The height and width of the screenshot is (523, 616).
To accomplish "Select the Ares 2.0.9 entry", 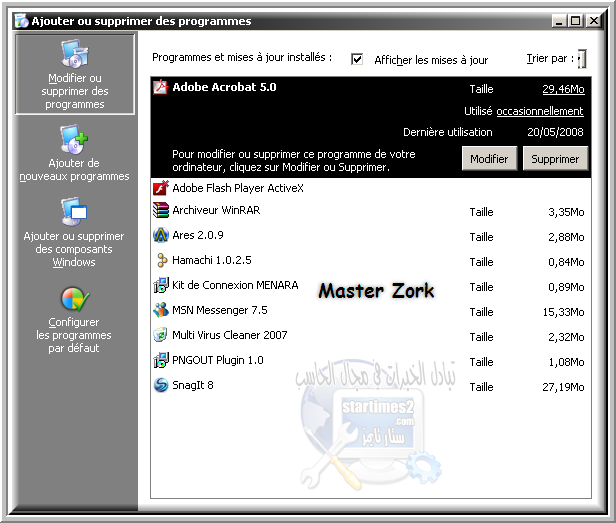I will pos(371,235).
